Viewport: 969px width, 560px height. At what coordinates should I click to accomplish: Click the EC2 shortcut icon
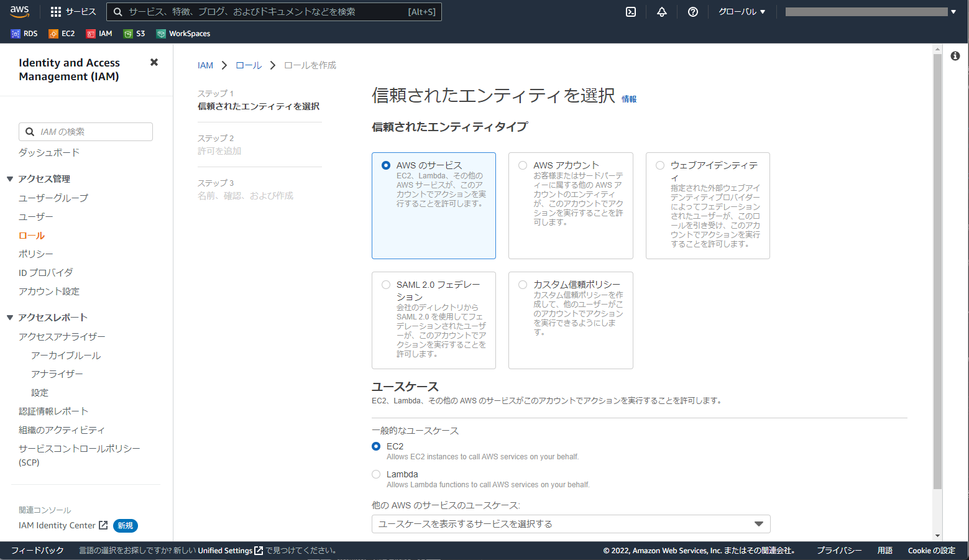tap(53, 34)
